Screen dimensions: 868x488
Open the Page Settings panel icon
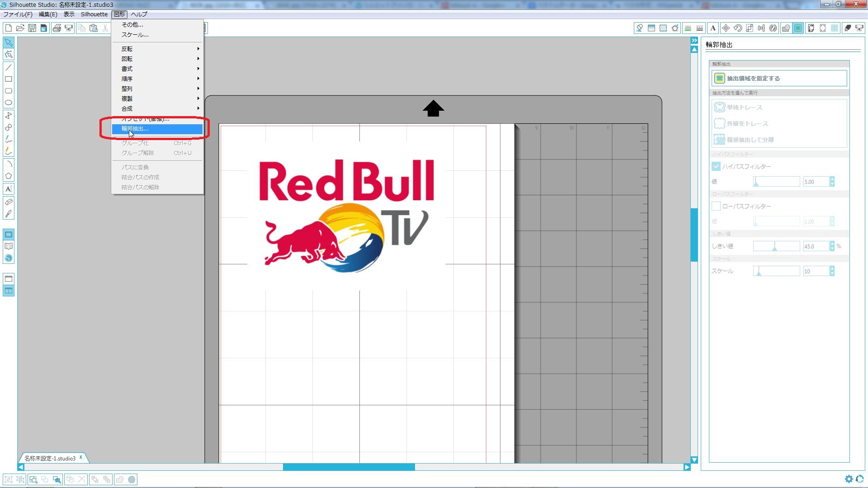(811, 28)
